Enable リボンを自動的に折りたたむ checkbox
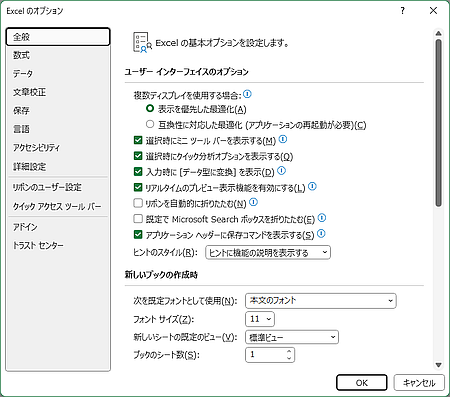This screenshot has height=397, width=450. coord(138,203)
